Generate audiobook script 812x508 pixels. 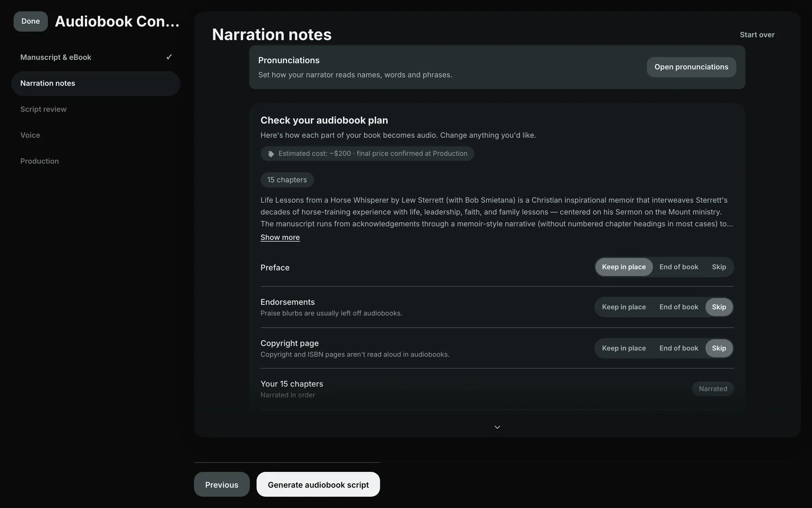coord(318,485)
